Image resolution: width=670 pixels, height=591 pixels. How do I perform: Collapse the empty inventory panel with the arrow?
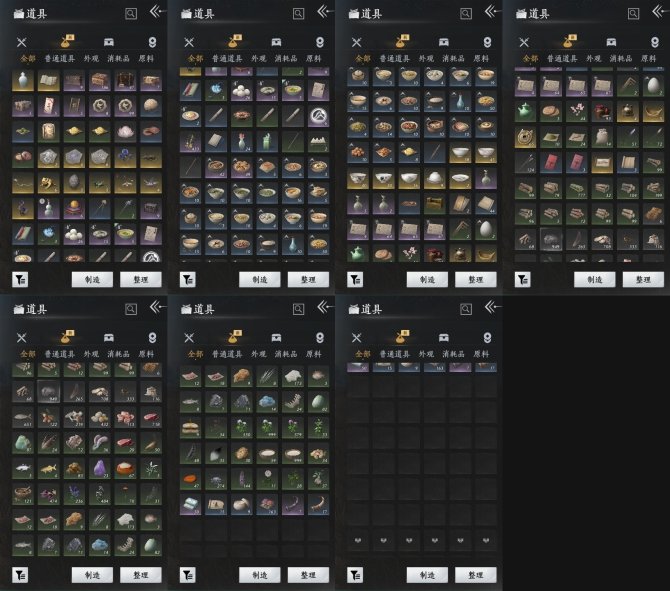pos(492,306)
